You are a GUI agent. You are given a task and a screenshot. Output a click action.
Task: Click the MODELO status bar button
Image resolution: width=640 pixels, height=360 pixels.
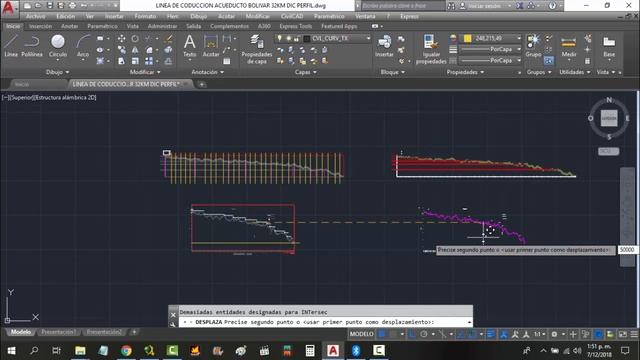coord(361,334)
